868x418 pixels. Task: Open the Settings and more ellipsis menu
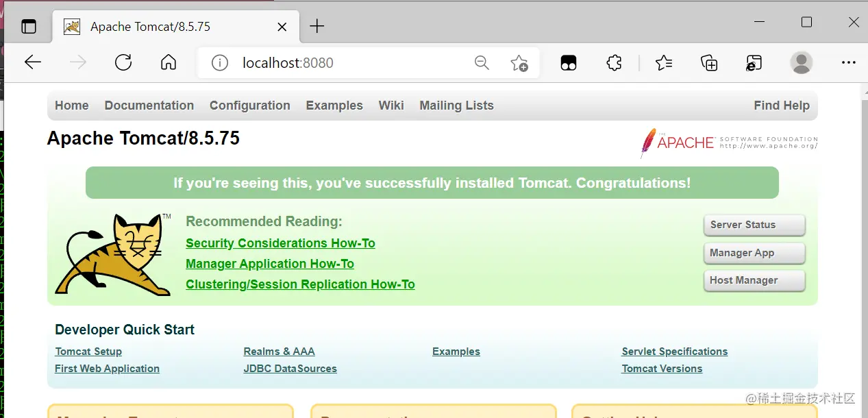849,63
